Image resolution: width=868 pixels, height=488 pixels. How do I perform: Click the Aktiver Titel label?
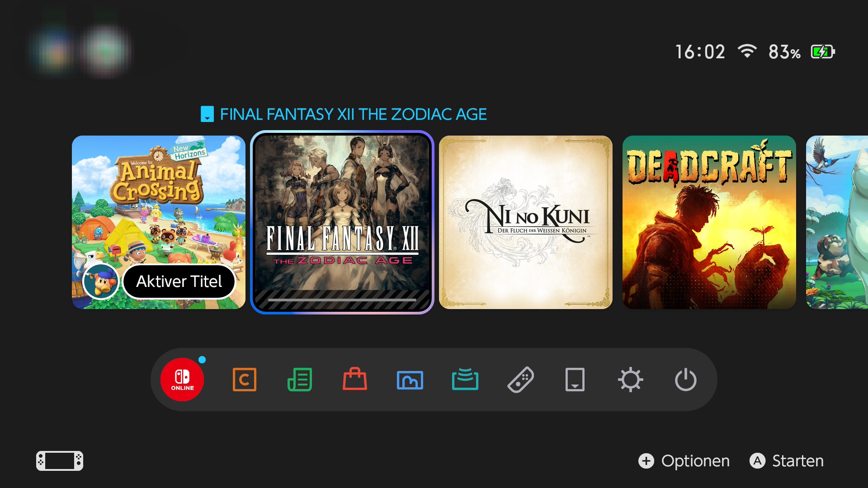click(179, 282)
